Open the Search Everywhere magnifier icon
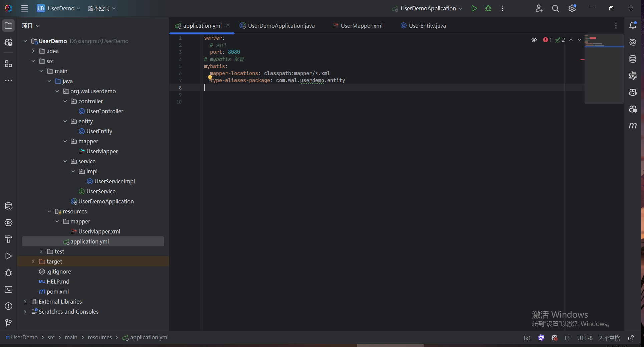The height and width of the screenshot is (347, 644). pyautogui.click(x=555, y=8)
